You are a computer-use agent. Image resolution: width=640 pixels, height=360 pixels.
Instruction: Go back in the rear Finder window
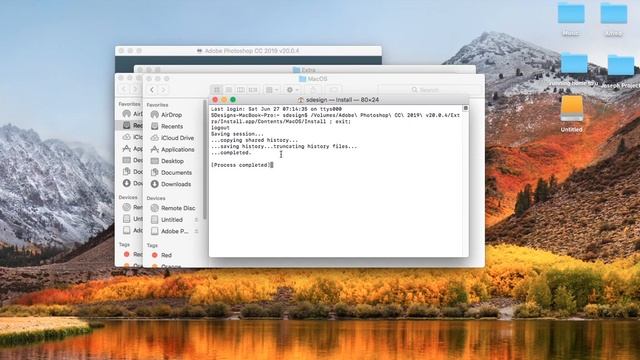pyautogui.click(x=124, y=90)
